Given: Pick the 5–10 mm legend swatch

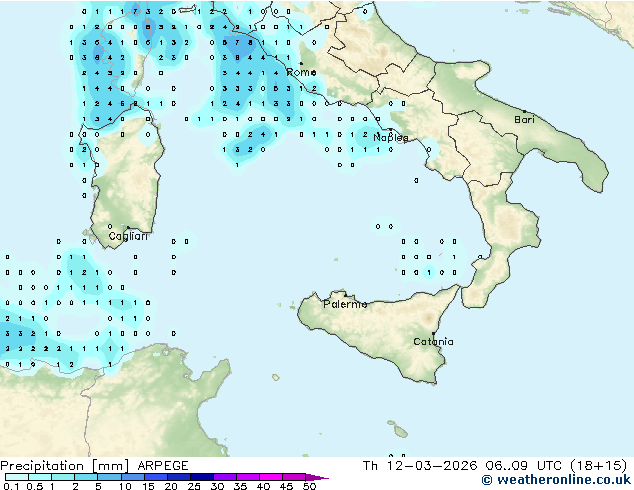Looking at the screenshot, I should pos(109,477).
